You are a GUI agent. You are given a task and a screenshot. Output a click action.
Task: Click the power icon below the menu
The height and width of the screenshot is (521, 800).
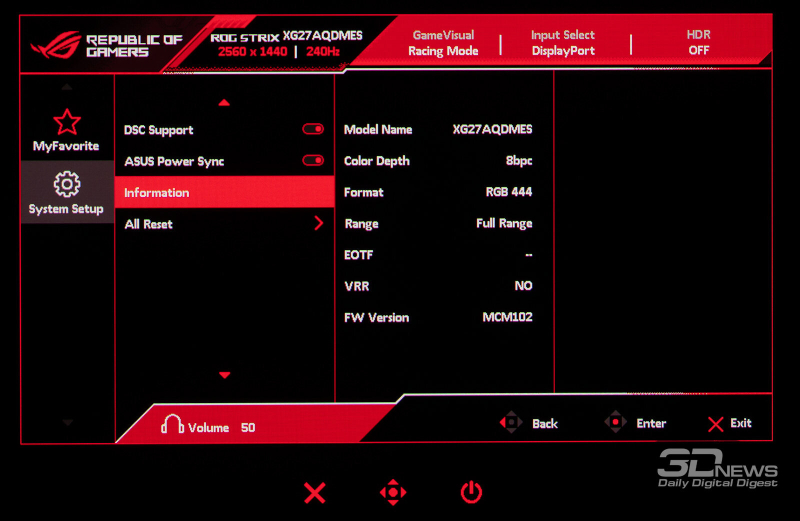pyautogui.click(x=471, y=492)
